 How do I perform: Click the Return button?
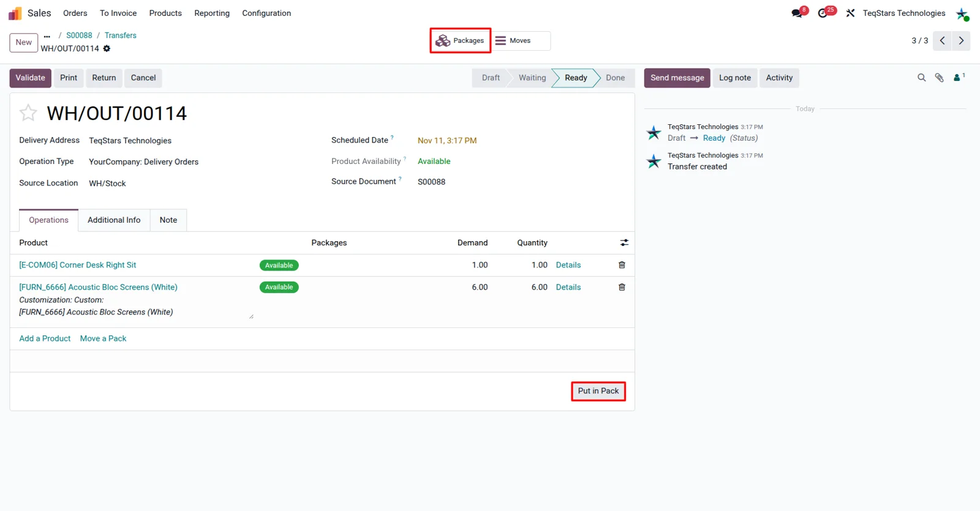pos(104,78)
